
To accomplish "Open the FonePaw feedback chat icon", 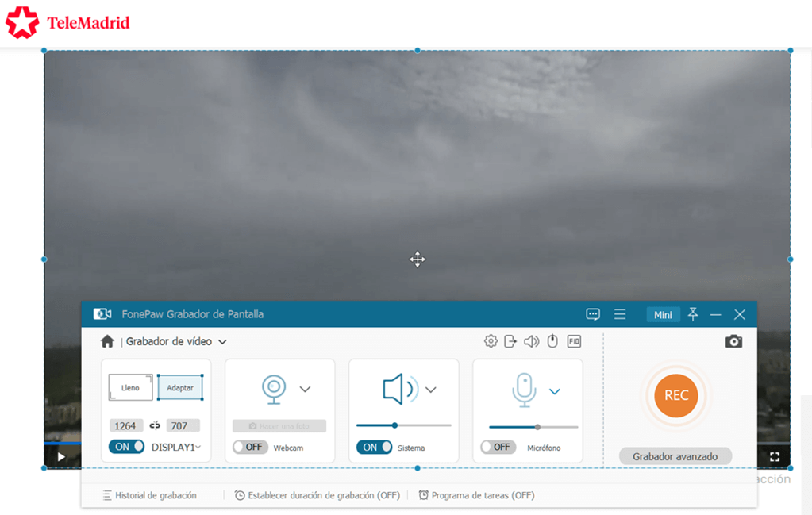I will pos(593,314).
